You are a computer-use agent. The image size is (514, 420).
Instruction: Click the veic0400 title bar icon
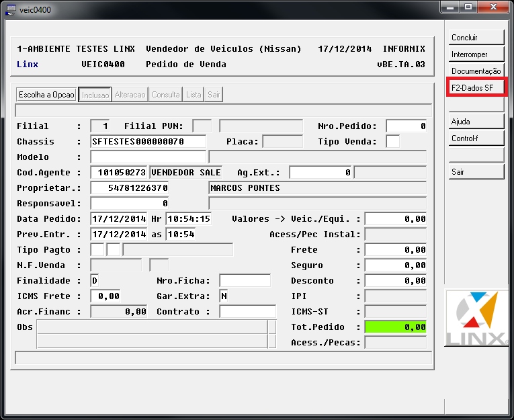click(11, 10)
